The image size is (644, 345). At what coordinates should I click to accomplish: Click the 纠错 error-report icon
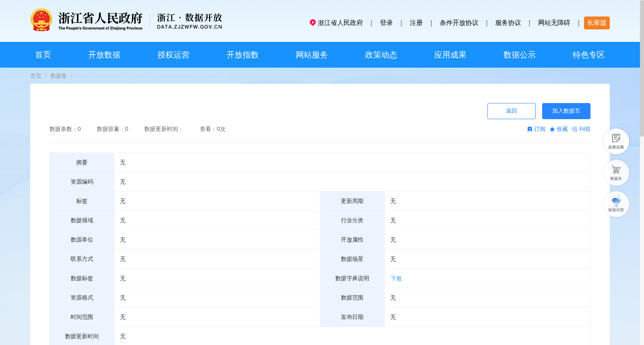[x=575, y=129]
